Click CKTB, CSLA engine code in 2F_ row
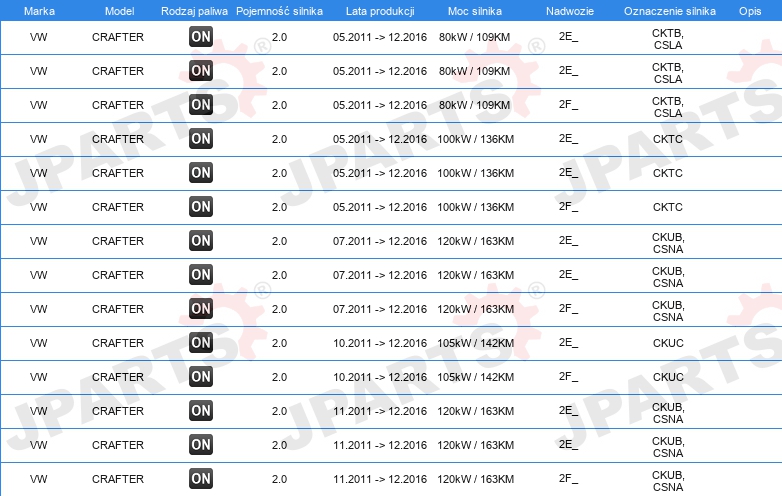This screenshot has height=496, width=782. (x=668, y=107)
